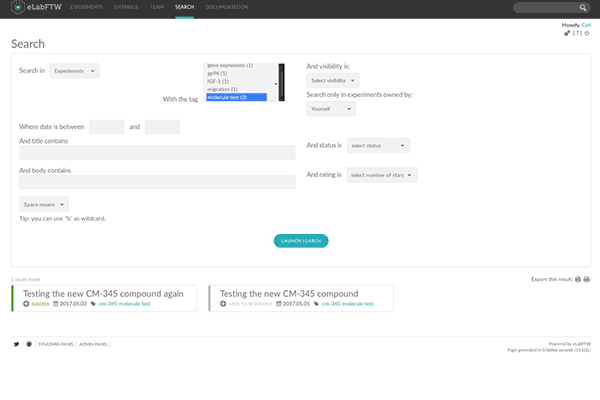Click the first export icon beside 'Export this result'

(578, 279)
